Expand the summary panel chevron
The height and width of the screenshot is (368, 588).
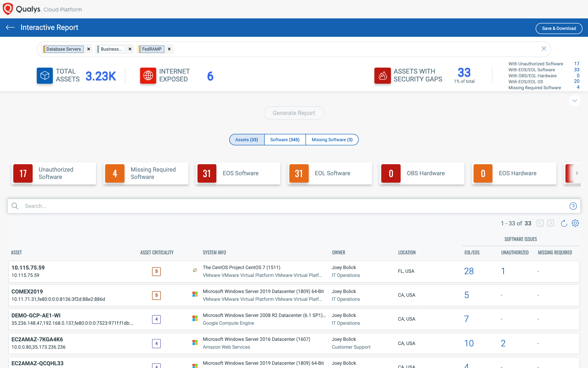coord(575,101)
